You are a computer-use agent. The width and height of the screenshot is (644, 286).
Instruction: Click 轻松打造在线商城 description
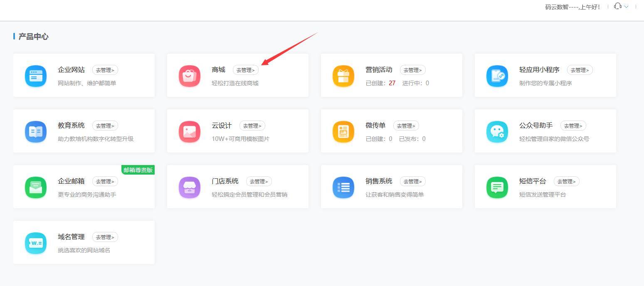point(235,83)
